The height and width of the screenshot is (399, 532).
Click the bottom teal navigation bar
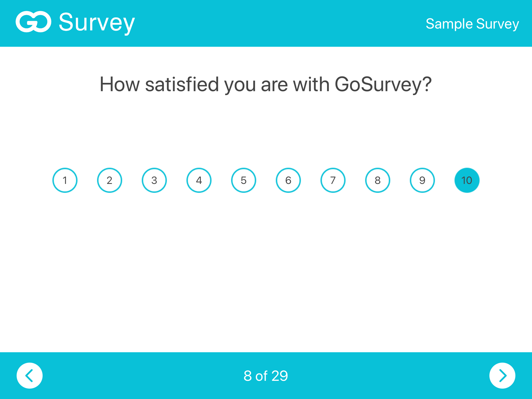coord(266,376)
